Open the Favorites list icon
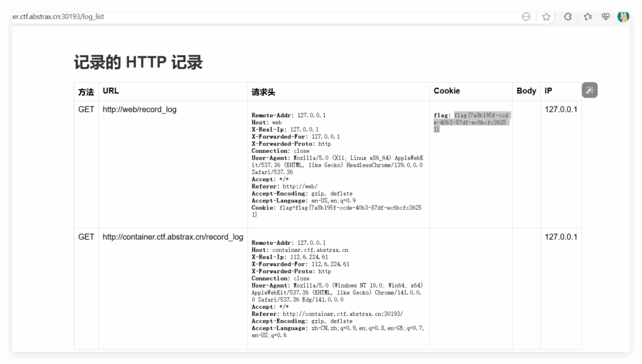The image size is (642, 364). (587, 17)
